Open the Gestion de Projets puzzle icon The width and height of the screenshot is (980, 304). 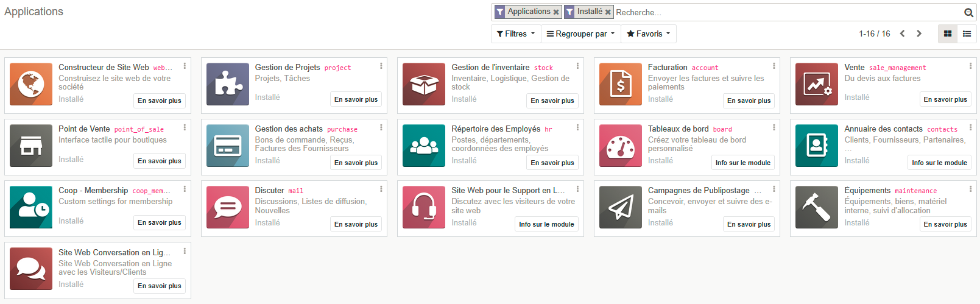click(227, 84)
